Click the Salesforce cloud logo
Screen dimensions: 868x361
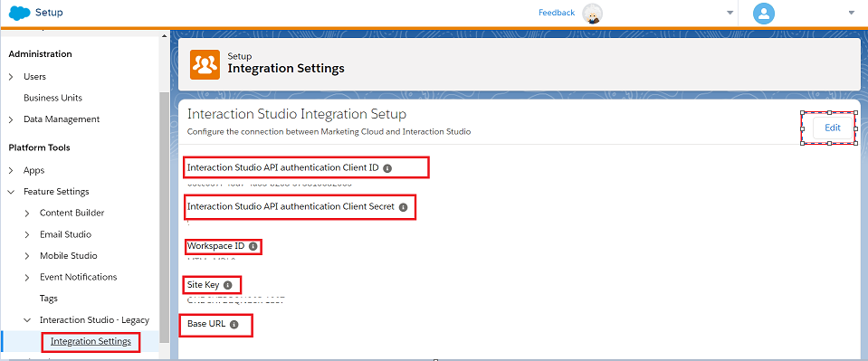click(19, 13)
